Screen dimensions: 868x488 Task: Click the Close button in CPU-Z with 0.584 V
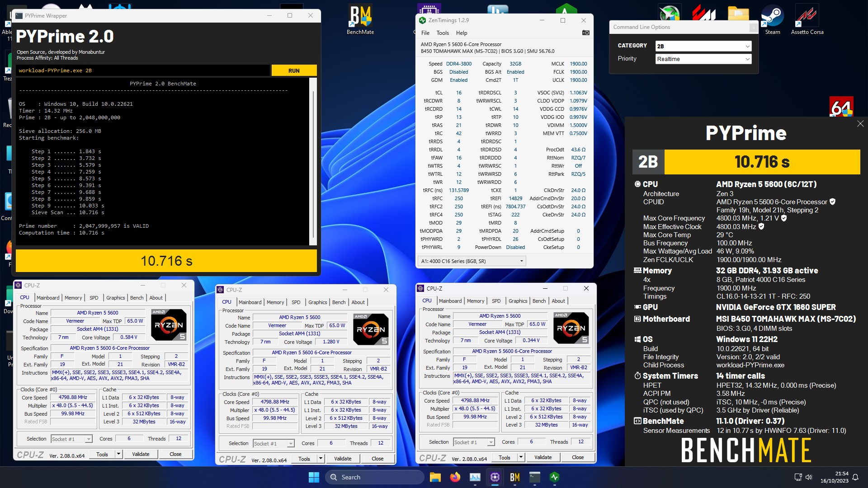175,454
